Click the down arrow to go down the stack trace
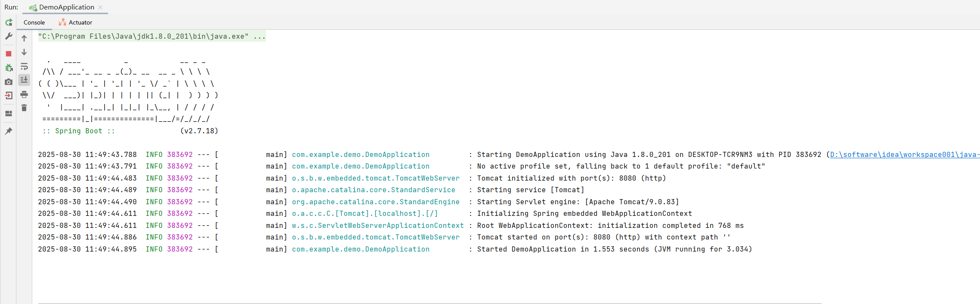980x304 pixels. point(24,52)
